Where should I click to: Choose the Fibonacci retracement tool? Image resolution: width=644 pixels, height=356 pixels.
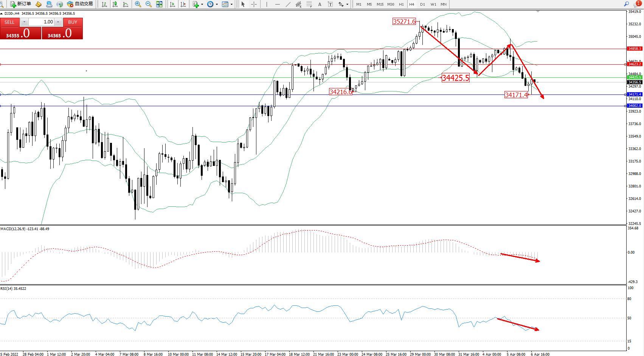[x=309, y=4]
